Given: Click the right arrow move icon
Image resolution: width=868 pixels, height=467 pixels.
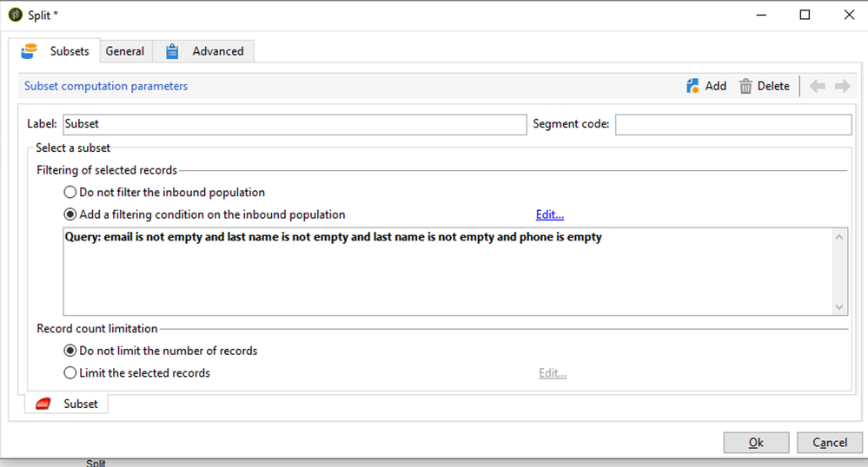Looking at the screenshot, I should click(842, 86).
